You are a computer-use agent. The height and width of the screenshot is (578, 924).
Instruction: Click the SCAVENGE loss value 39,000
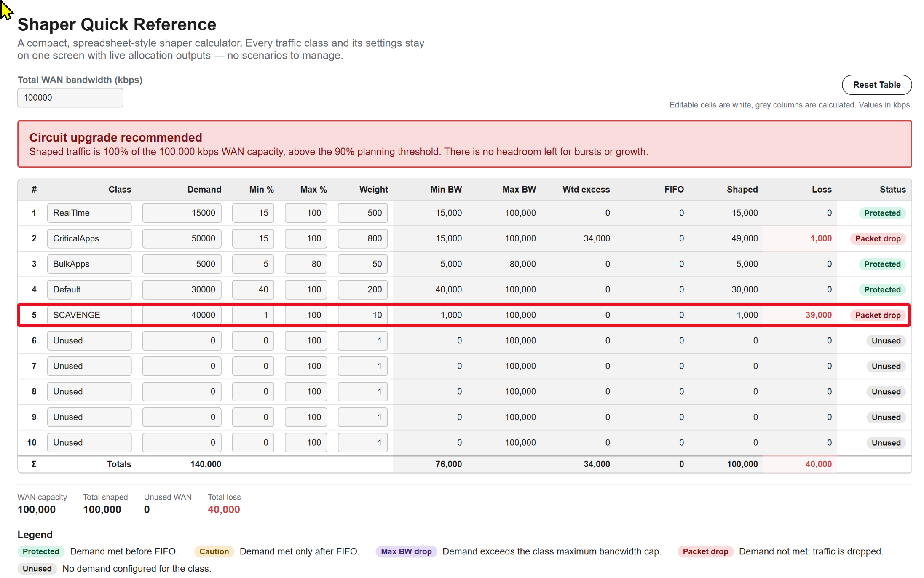[818, 315]
